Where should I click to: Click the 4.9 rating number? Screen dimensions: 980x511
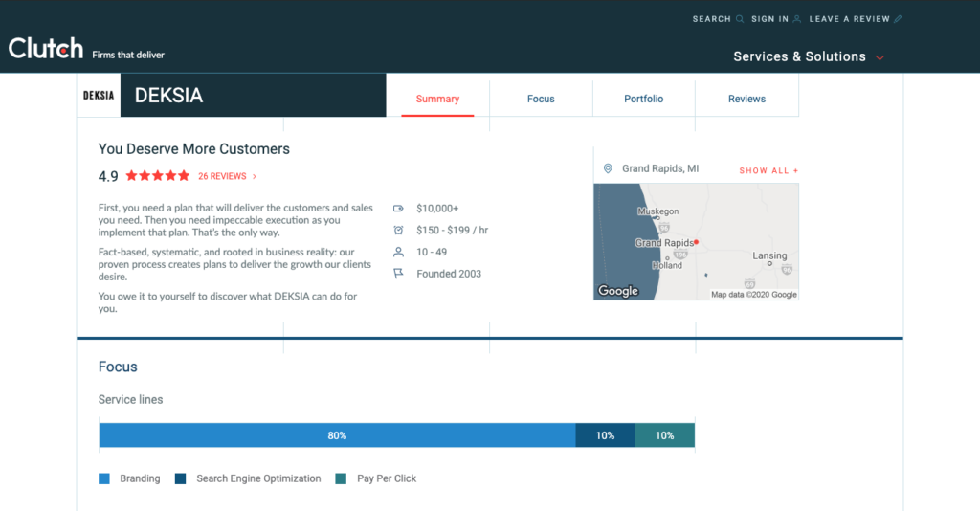click(108, 176)
